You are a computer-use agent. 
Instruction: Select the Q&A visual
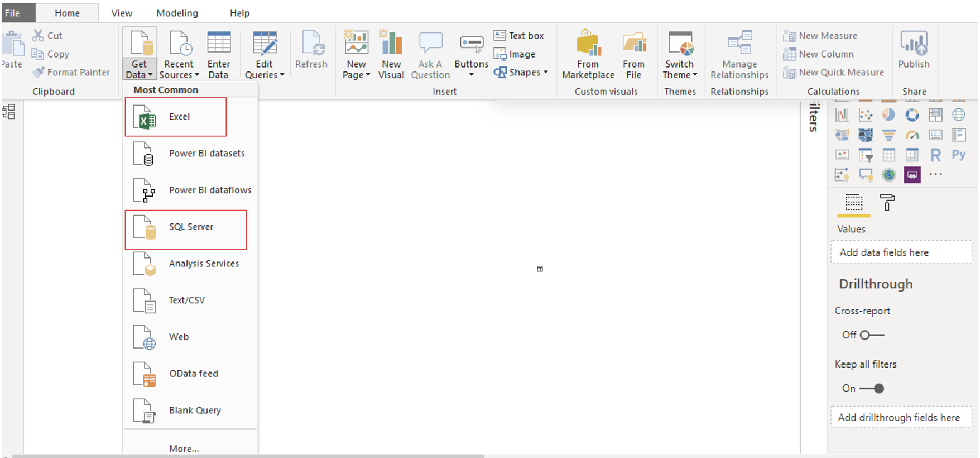pos(866,175)
